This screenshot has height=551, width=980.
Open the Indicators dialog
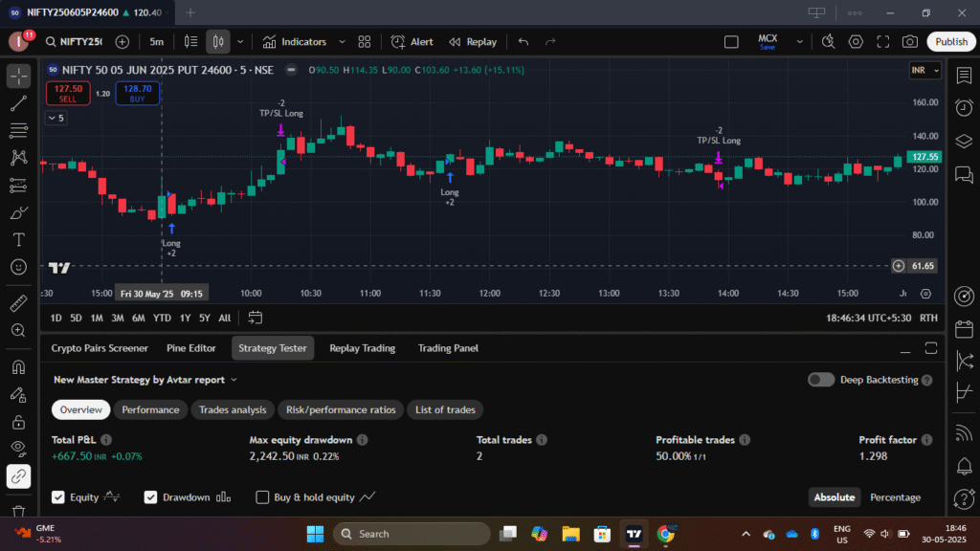(x=295, y=42)
